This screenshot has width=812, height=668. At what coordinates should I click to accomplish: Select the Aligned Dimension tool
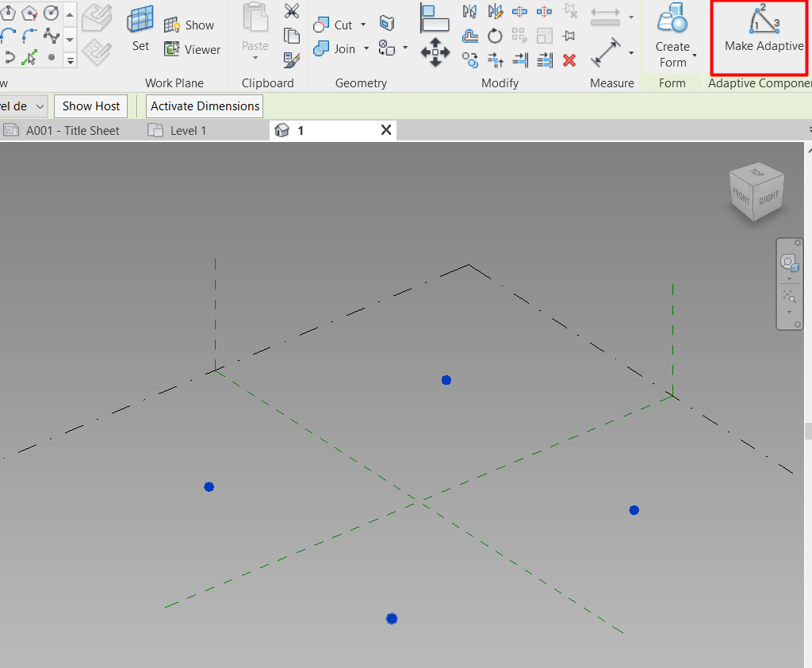pyautogui.click(x=605, y=52)
